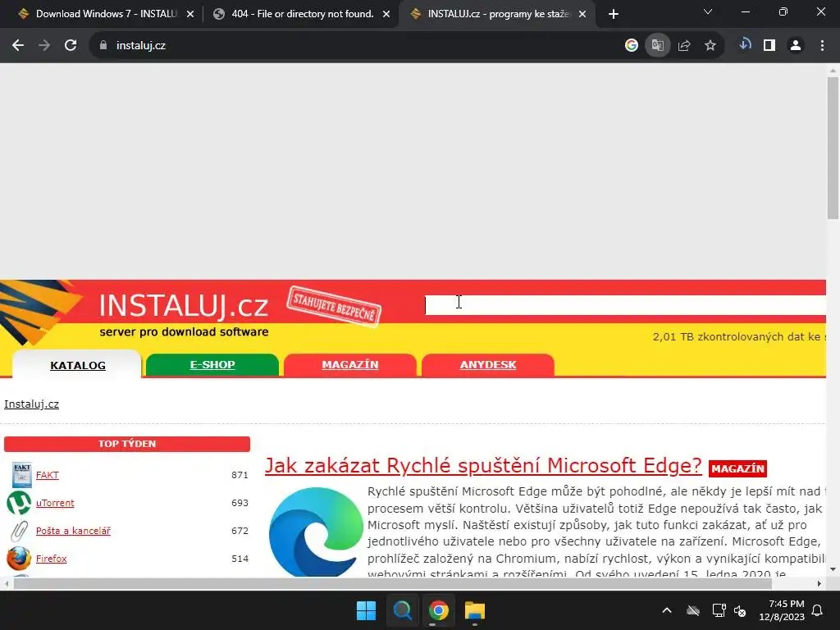Open the FAKT program link
Viewport: 840px width, 630px height.
pyautogui.click(x=47, y=475)
